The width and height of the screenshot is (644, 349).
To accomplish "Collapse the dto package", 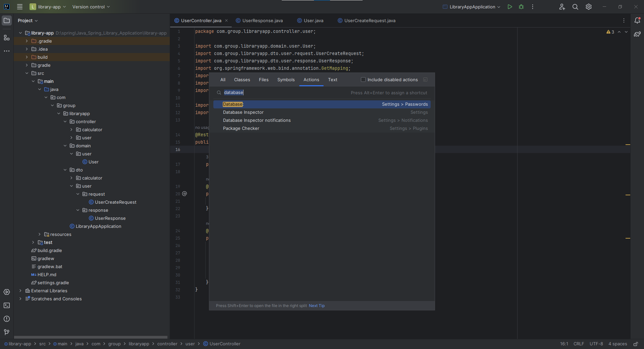I will 65,170.
